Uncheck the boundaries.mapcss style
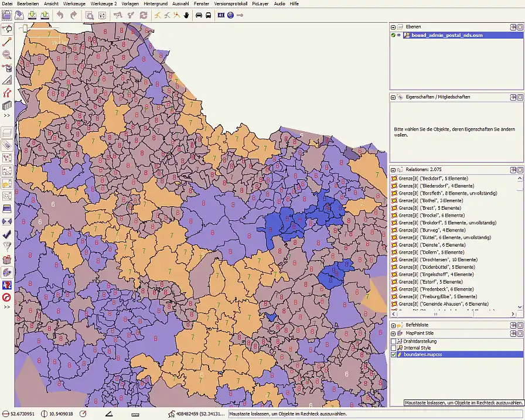525x420 pixels. coord(394,355)
